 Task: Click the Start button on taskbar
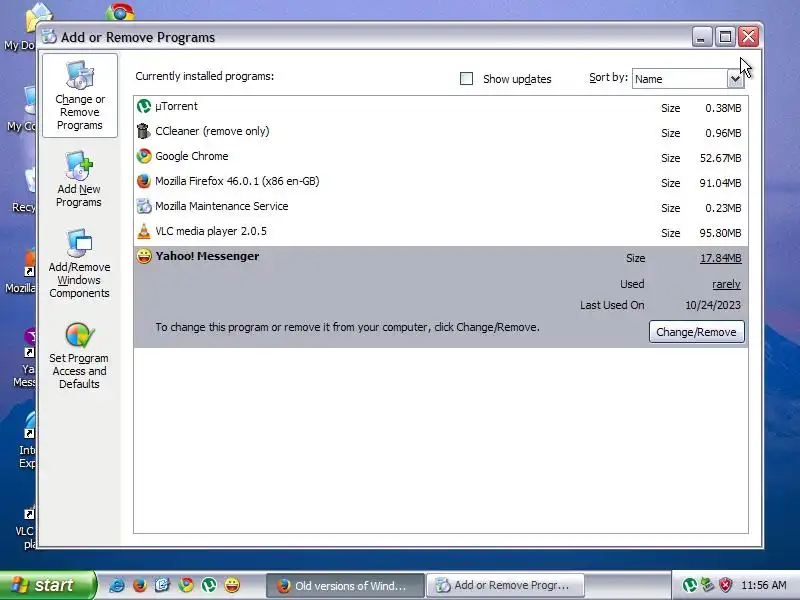48,585
